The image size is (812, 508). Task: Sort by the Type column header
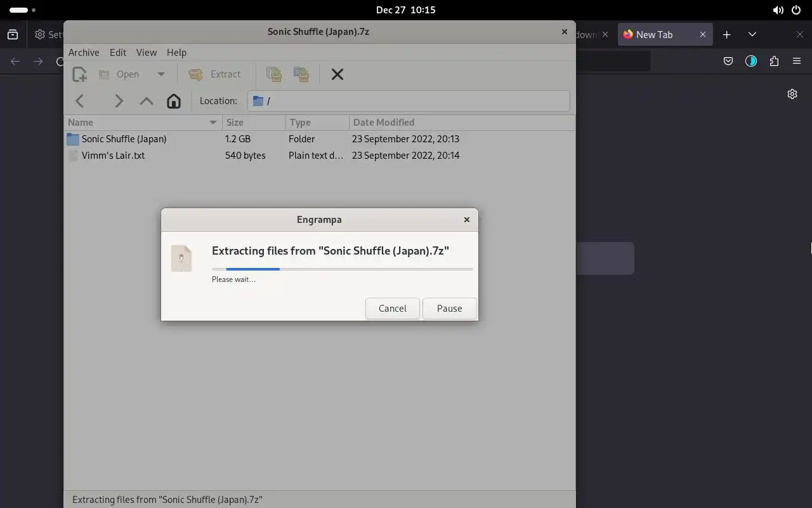click(317, 122)
